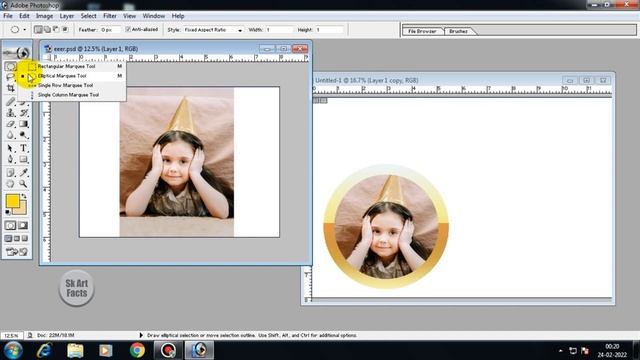The width and height of the screenshot is (640, 360).
Task: Choose Rectangular Marquee Tool from flyout
Action: [72, 66]
